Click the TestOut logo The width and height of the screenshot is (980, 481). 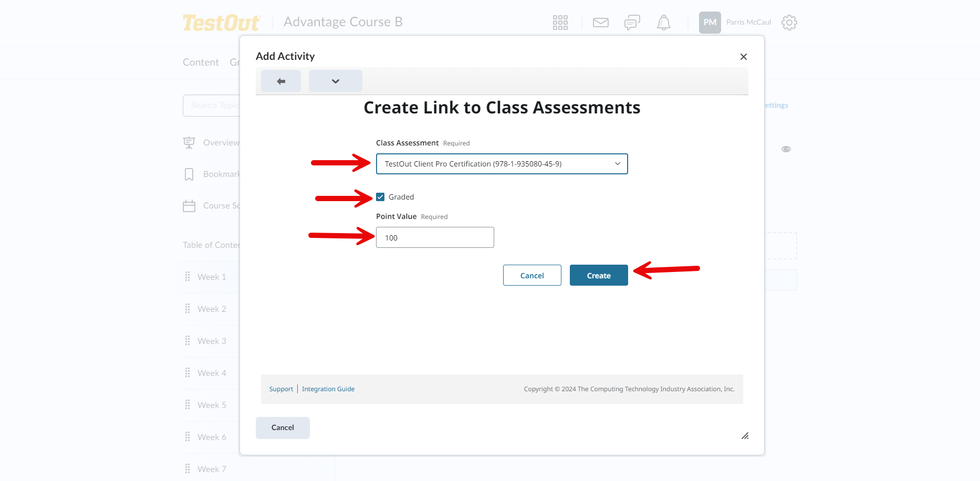point(221,23)
